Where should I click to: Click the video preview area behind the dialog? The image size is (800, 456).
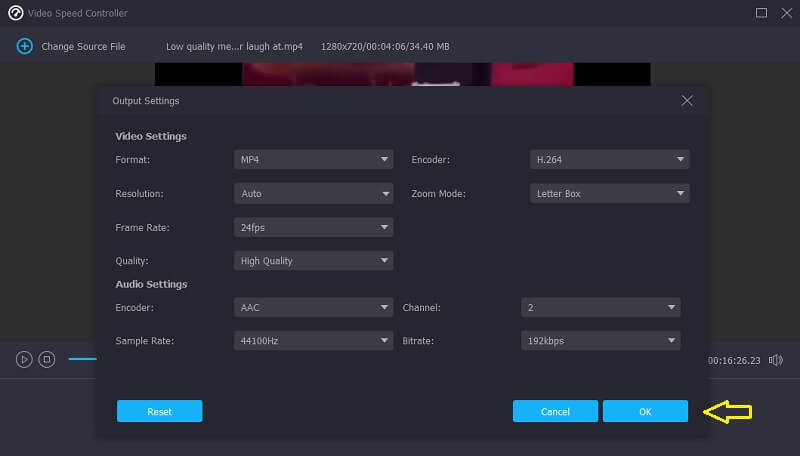pyautogui.click(x=402, y=74)
